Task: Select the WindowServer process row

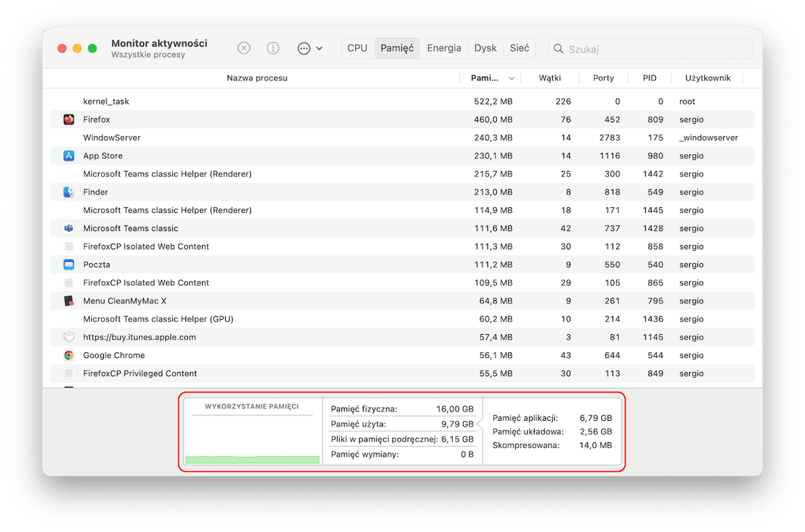Action: tap(403, 138)
